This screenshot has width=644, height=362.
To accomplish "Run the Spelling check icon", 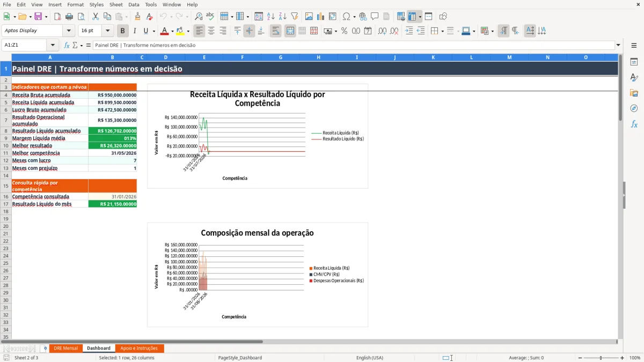I will 210,17.
